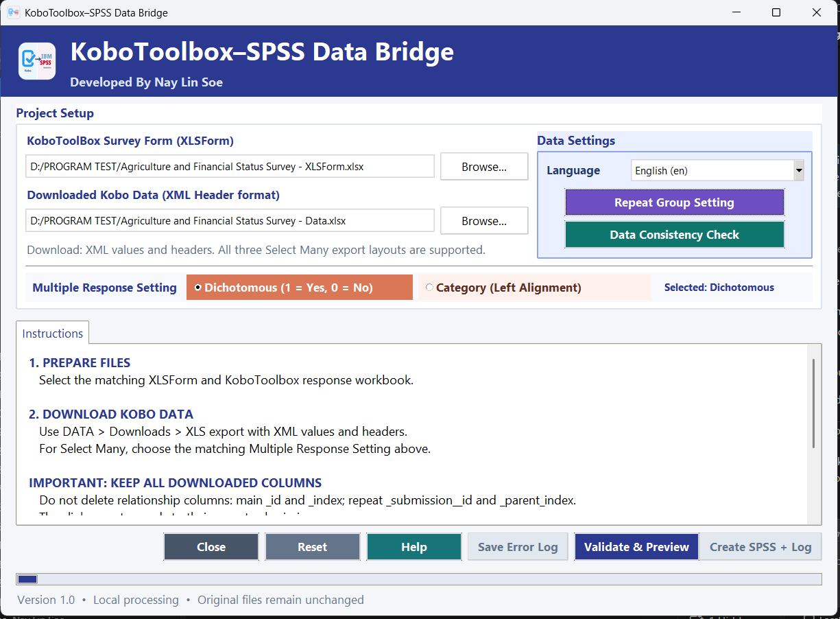Click the Instructions panel vertical scrollbar
Viewport: 840px width, 619px height.
tap(813, 403)
